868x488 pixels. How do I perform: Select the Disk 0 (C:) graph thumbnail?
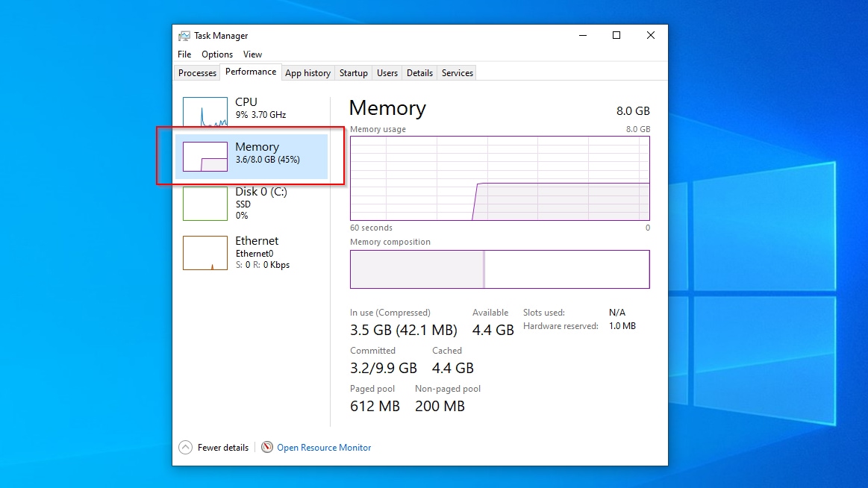(x=205, y=204)
